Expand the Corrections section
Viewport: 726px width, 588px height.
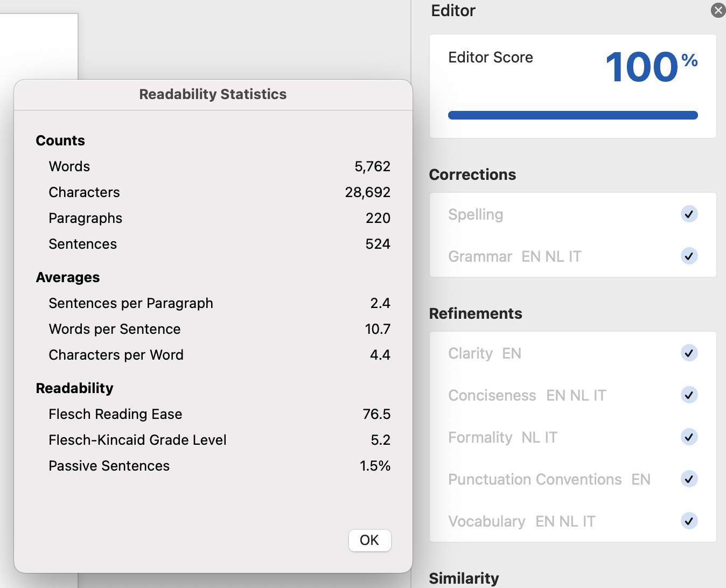[x=472, y=174]
